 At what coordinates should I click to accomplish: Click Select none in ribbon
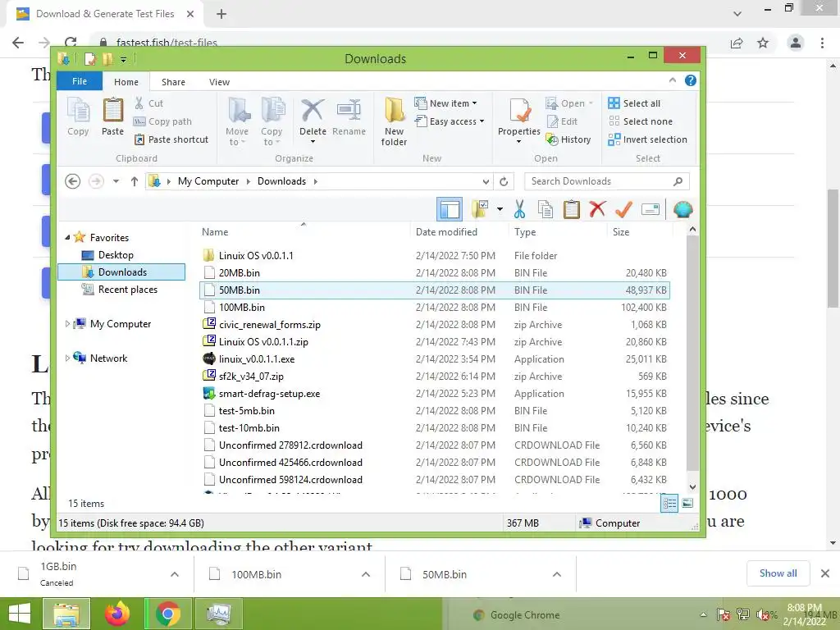tap(640, 121)
